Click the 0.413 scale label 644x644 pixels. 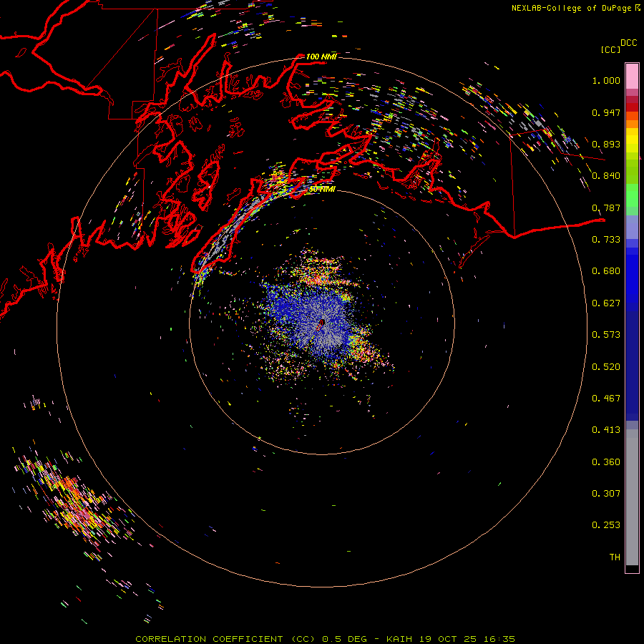[606, 430]
